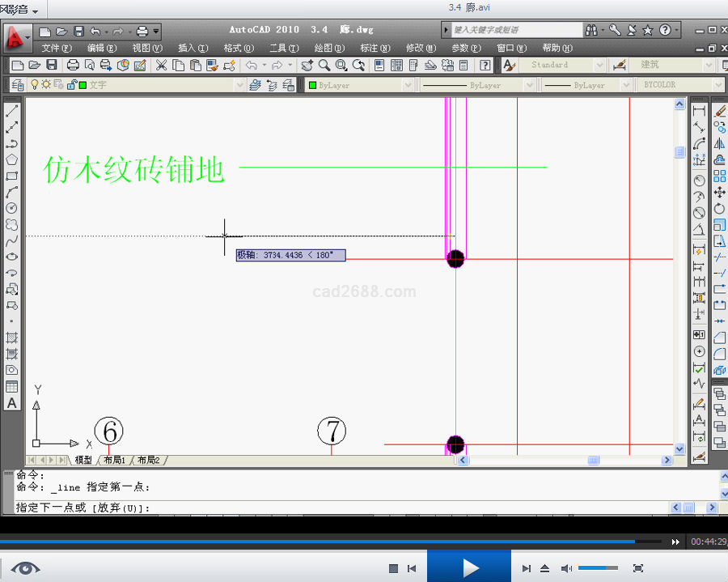Expand the Standard text style dropdown
The width and height of the screenshot is (728, 582).
(x=599, y=65)
